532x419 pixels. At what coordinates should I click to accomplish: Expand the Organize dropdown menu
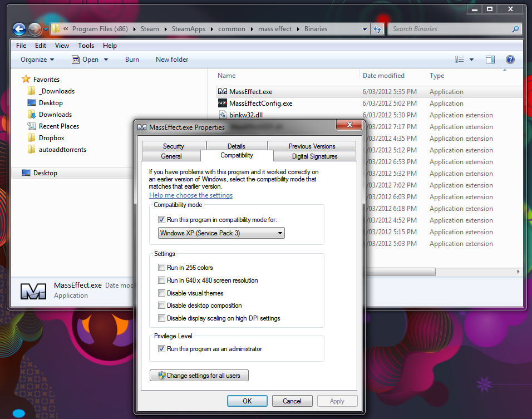coord(37,60)
